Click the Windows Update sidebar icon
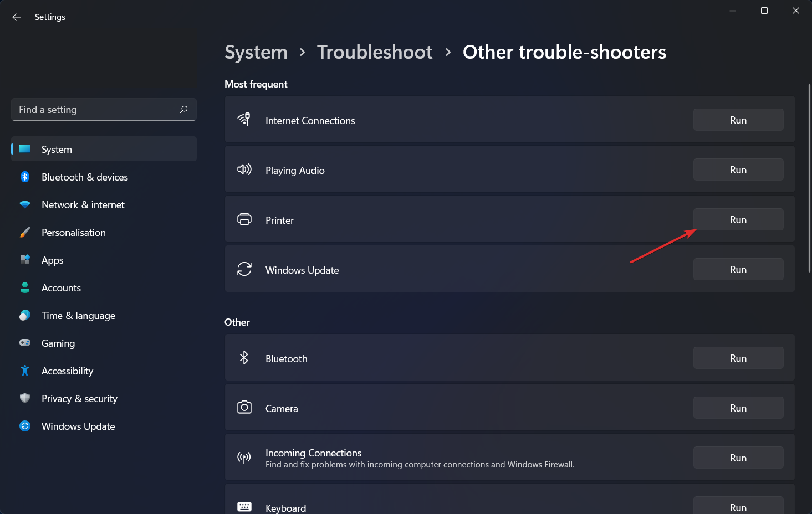 pyautogui.click(x=25, y=426)
